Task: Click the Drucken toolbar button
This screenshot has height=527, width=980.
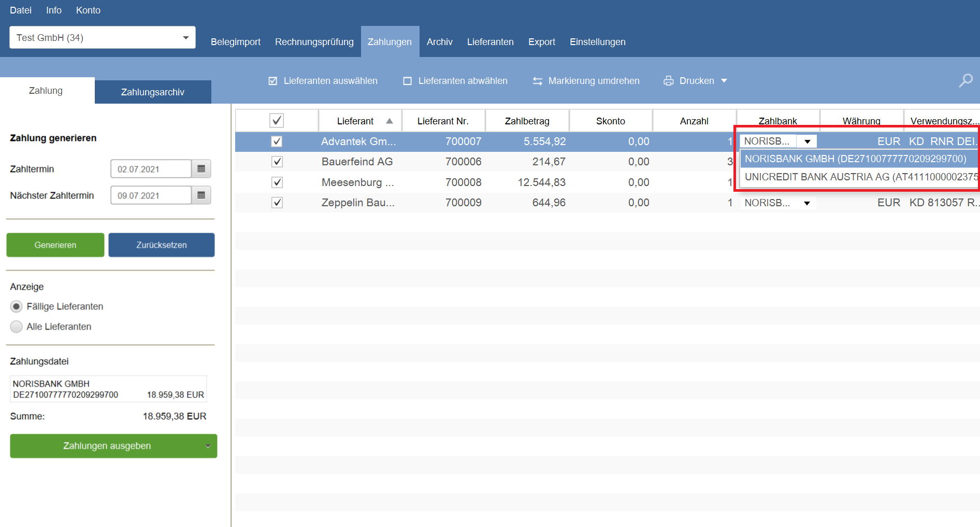Action: (x=696, y=81)
